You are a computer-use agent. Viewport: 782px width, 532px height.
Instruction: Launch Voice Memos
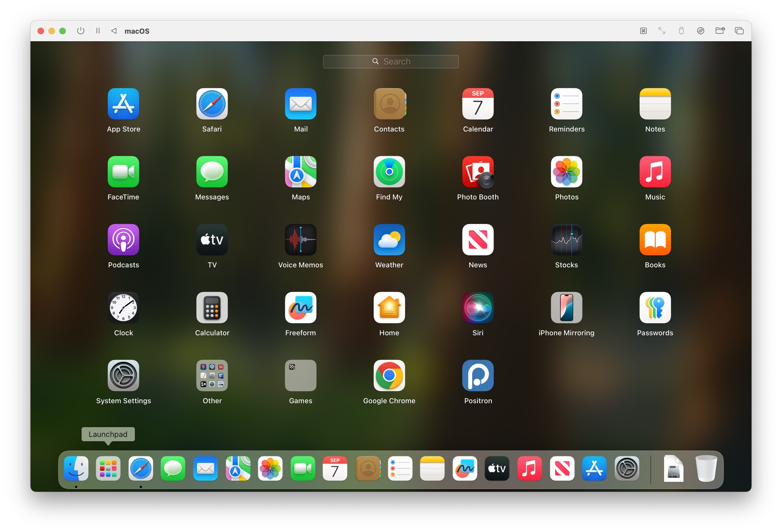coord(300,240)
